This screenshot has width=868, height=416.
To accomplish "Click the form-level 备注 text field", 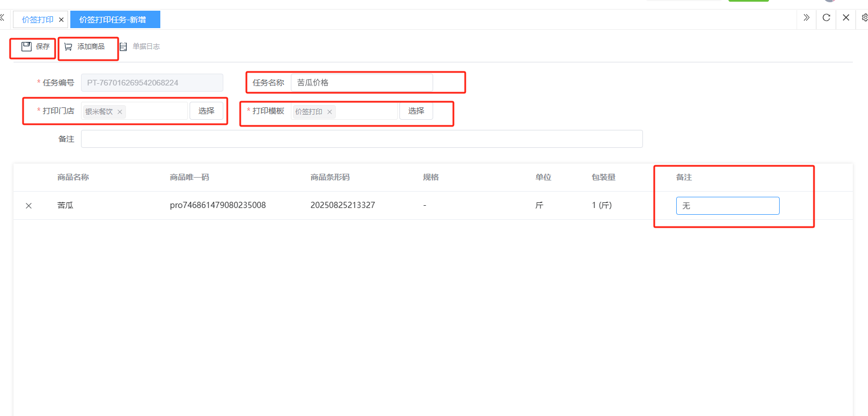I will click(x=361, y=139).
